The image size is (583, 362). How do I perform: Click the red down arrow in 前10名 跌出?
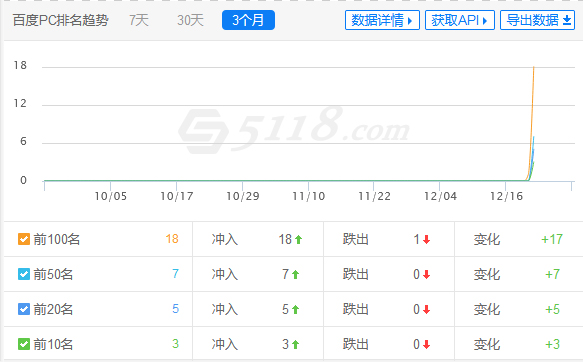tap(426, 345)
